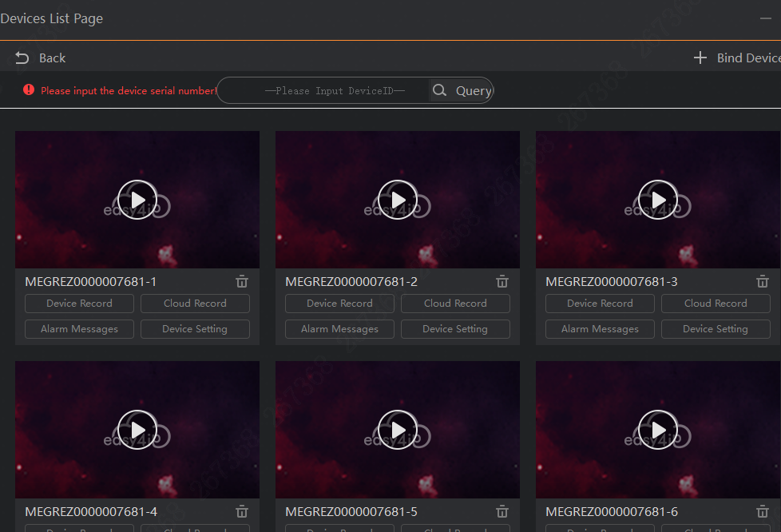
Task: Click the plus icon beside Bind Device
Action: tap(700, 58)
